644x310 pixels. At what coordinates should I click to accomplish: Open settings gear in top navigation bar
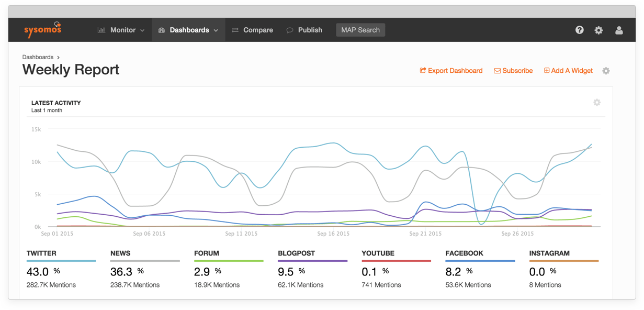pyautogui.click(x=598, y=30)
